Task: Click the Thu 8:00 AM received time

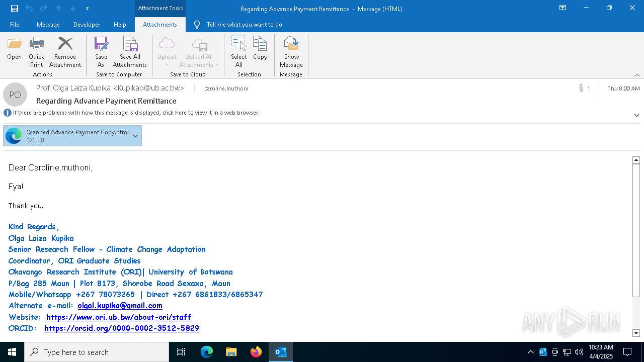Action: coord(623,88)
